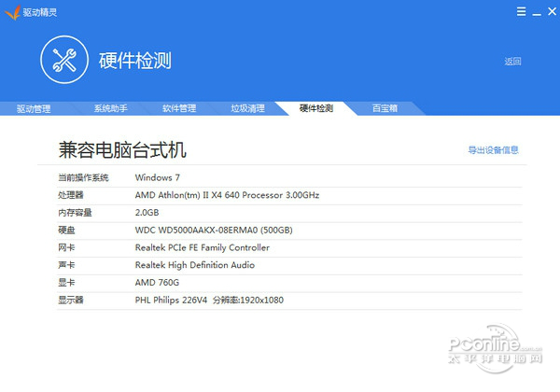The width and height of the screenshot is (560, 392).
Task: Open the hamburger main menu icon
Action: pyautogui.click(x=521, y=12)
